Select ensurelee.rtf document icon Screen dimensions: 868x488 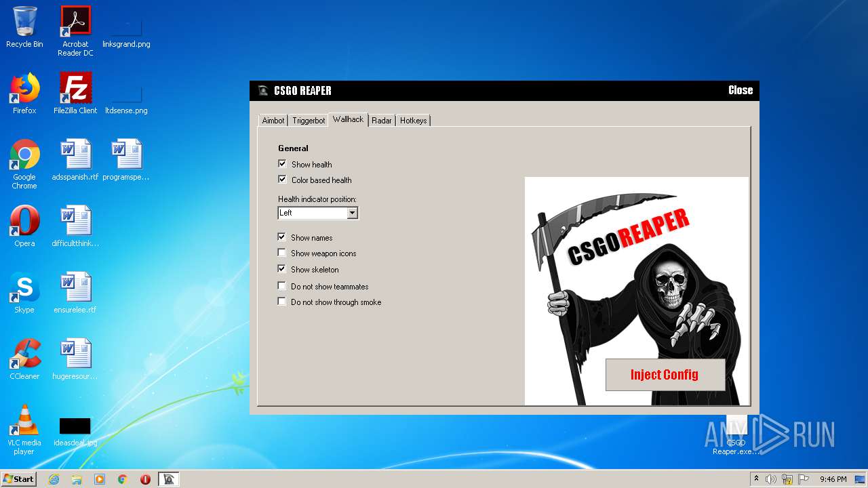75,293
